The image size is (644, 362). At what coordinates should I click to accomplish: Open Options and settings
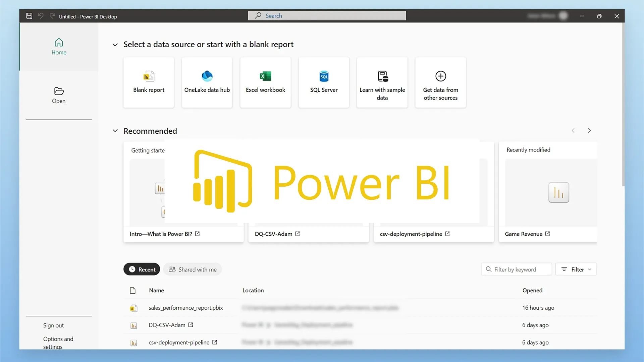[x=58, y=343]
